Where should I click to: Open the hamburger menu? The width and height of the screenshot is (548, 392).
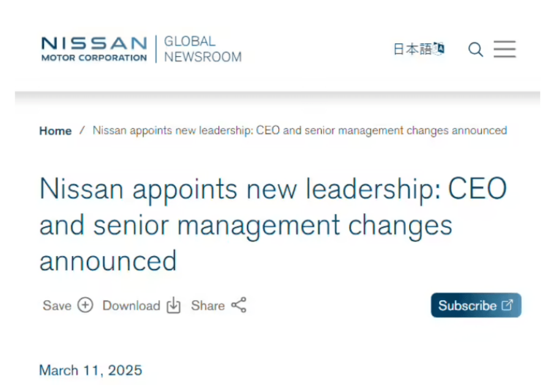505,49
